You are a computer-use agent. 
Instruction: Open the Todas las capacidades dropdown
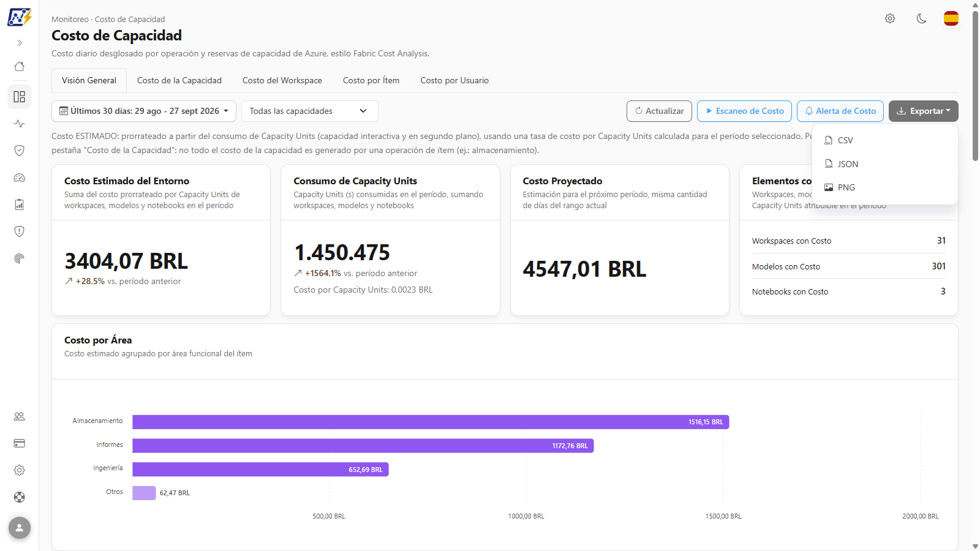coord(310,111)
